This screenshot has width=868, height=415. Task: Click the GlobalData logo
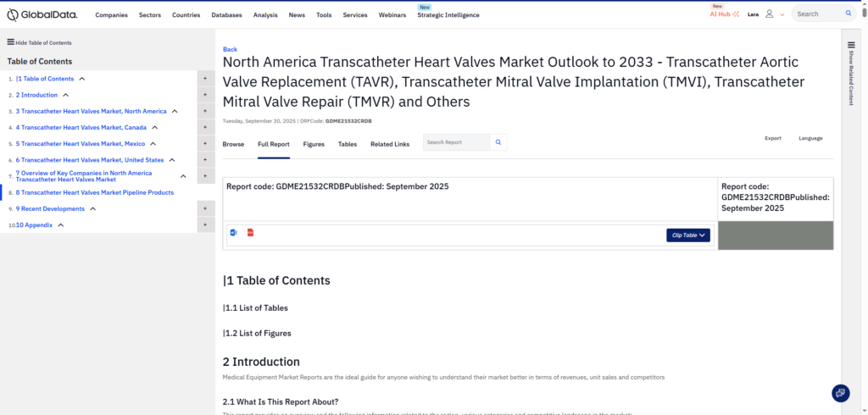[x=43, y=14]
